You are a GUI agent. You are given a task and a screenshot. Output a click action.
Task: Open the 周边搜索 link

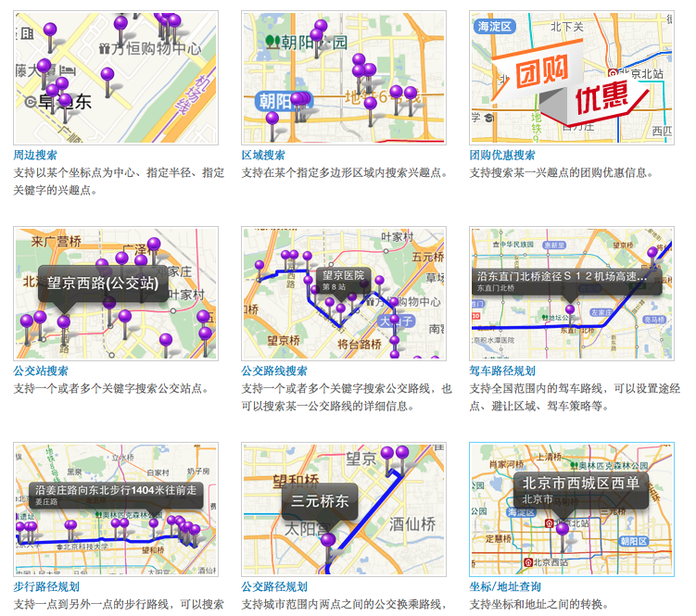[x=35, y=156]
